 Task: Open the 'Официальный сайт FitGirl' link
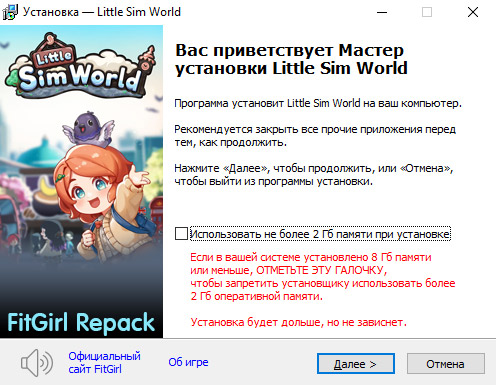pos(104,363)
